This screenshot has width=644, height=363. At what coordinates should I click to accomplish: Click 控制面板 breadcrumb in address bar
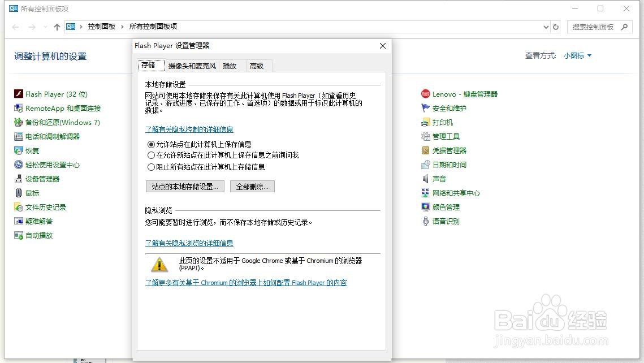101,26
